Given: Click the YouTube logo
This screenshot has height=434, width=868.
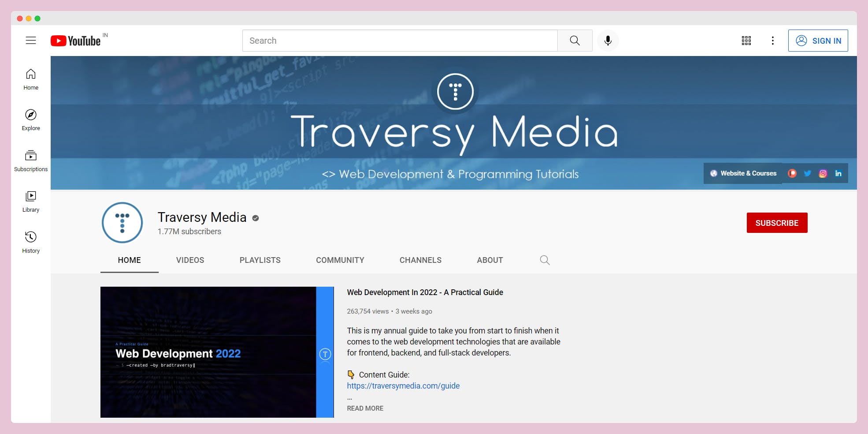Looking at the screenshot, I should click(x=76, y=41).
